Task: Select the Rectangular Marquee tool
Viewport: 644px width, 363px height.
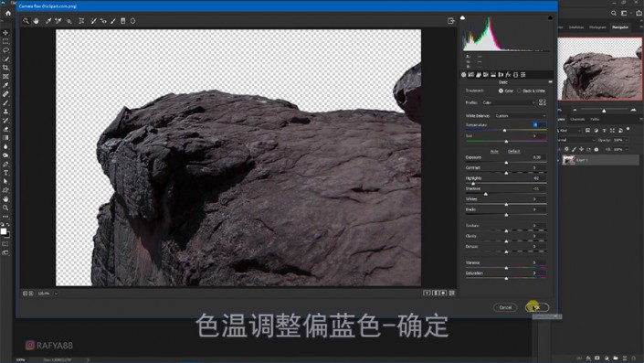Action: coord(5,41)
